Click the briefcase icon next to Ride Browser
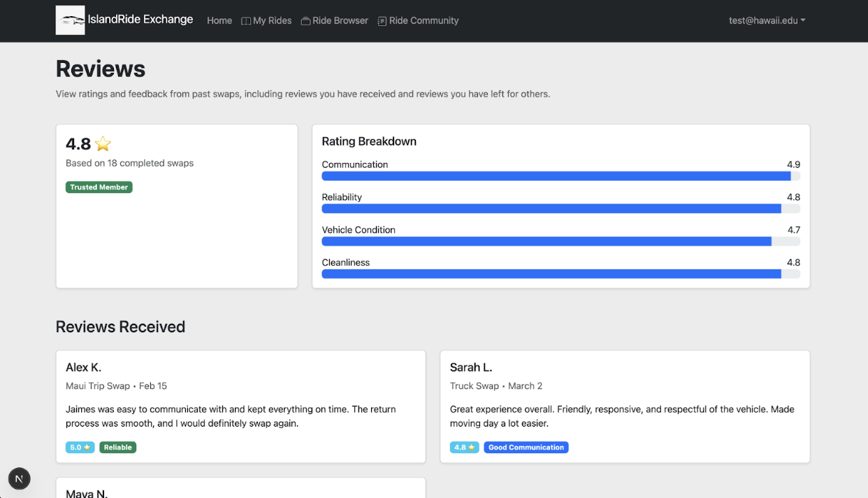Viewport: 868px width, 498px height. click(x=305, y=20)
